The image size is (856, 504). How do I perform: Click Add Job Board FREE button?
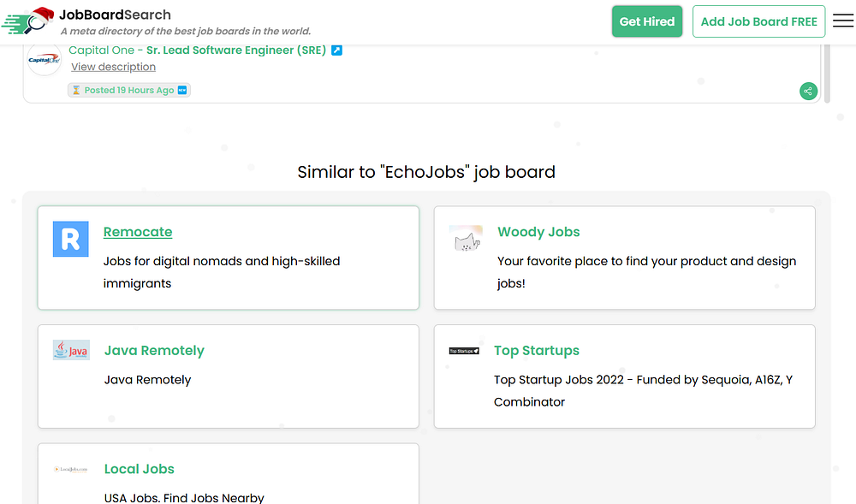[758, 21]
